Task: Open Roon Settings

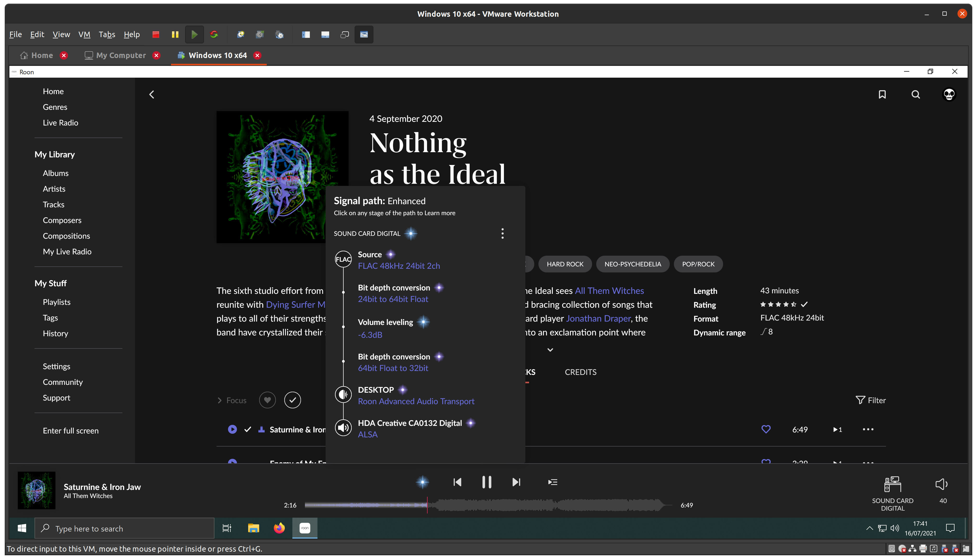Action: tap(56, 366)
